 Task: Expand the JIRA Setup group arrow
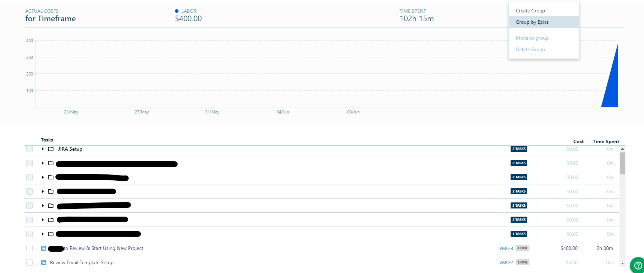point(43,149)
